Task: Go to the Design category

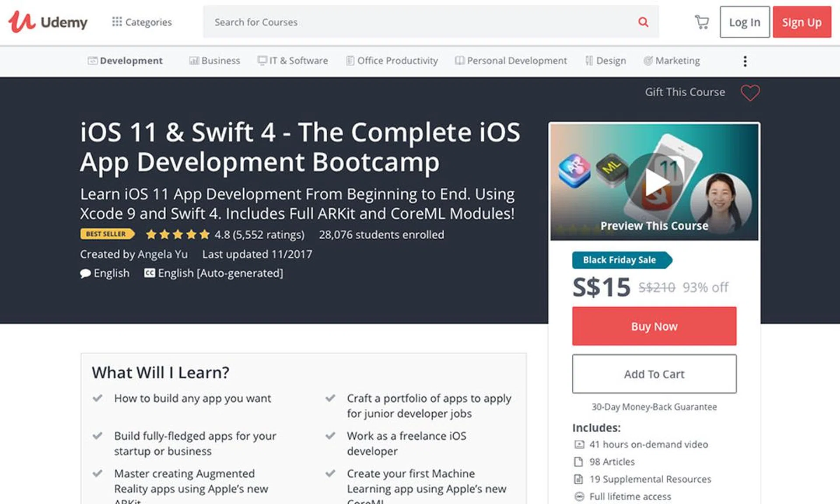Action: pos(606,61)
